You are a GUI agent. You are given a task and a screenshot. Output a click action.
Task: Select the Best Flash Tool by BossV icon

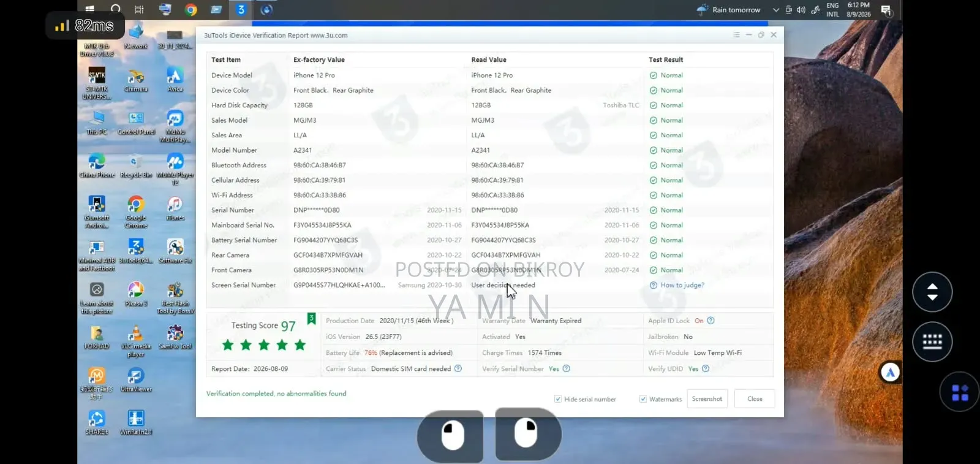pyautogui.click(x=175, y=298)
